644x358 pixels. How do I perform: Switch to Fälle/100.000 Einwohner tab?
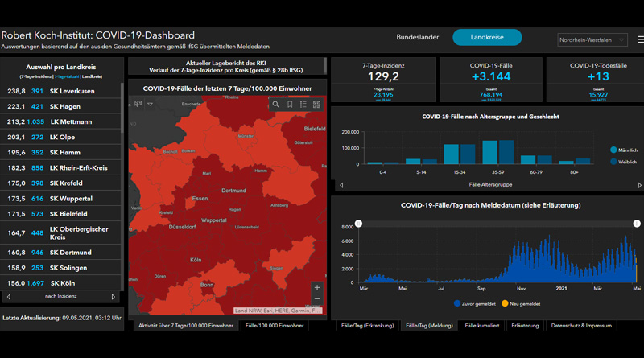275,326
